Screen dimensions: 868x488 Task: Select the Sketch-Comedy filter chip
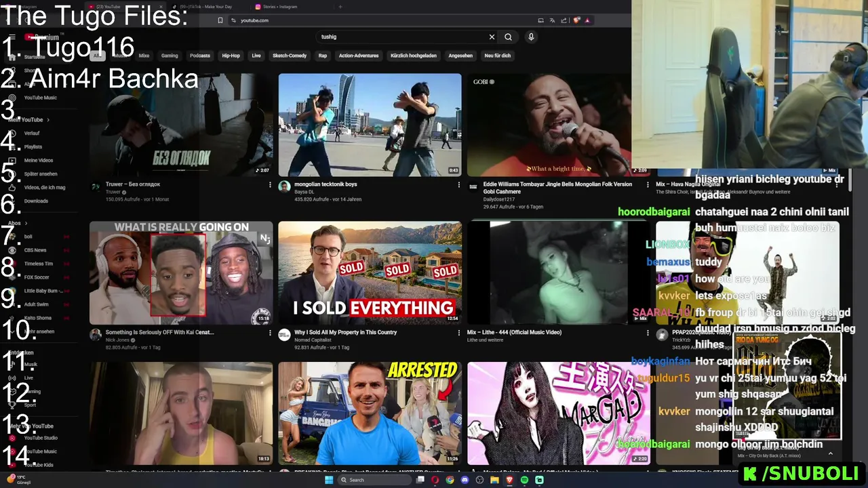pyautogui.click(x=290, y=56)
